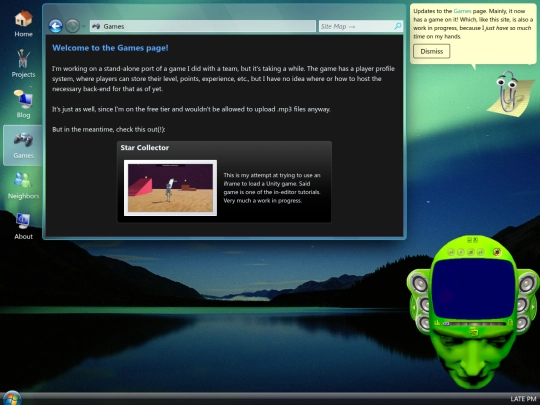Click the top-right speaker on media player

[x=527, y=284]
